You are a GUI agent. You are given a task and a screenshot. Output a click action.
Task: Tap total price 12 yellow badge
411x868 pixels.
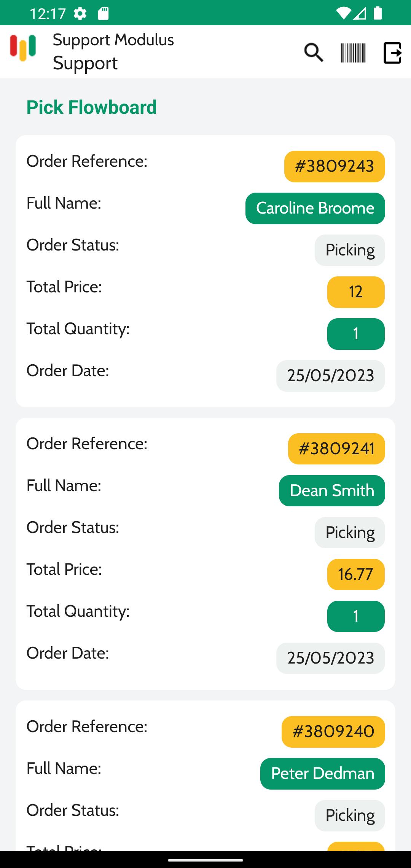pos(356,292)
